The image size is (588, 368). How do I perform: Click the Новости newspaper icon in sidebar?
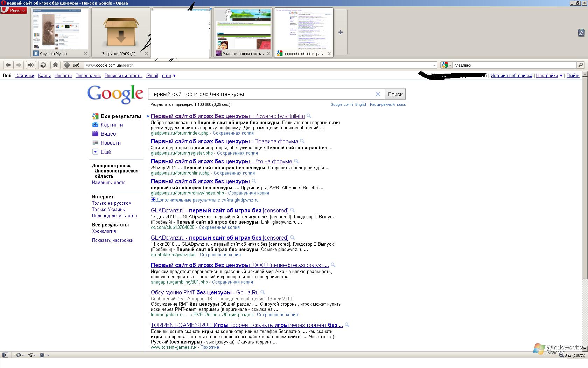click(95, 143)
